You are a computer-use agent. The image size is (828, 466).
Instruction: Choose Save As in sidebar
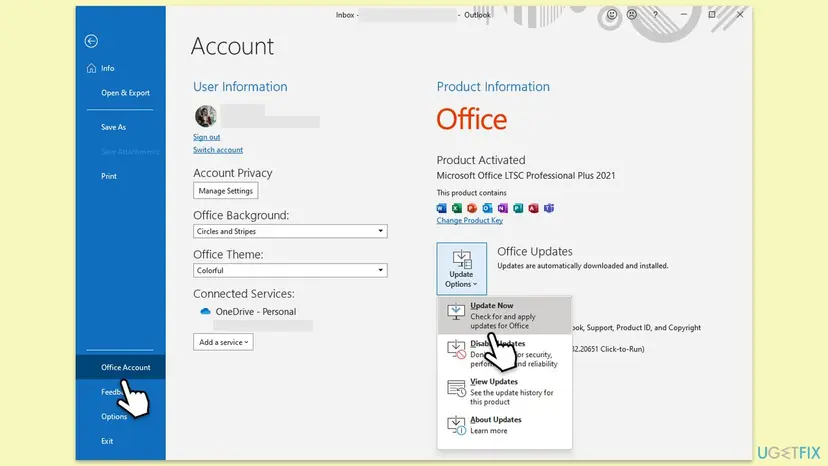click(x=113, y=127)
